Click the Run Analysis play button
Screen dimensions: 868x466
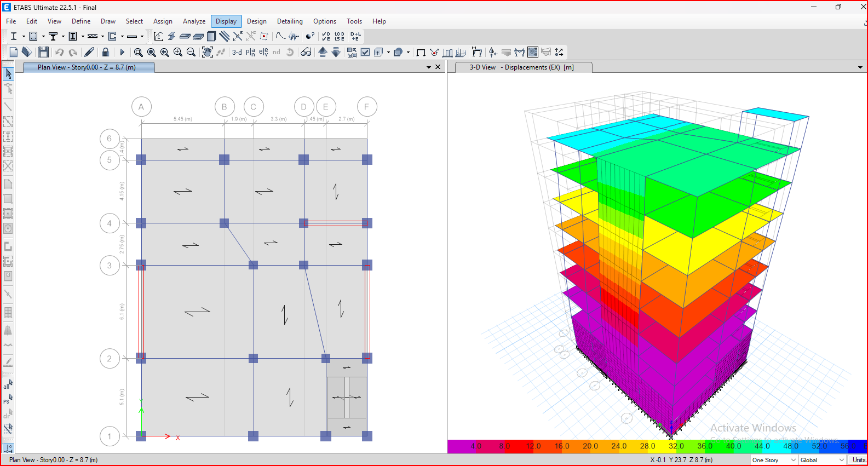tap(122, 52)
